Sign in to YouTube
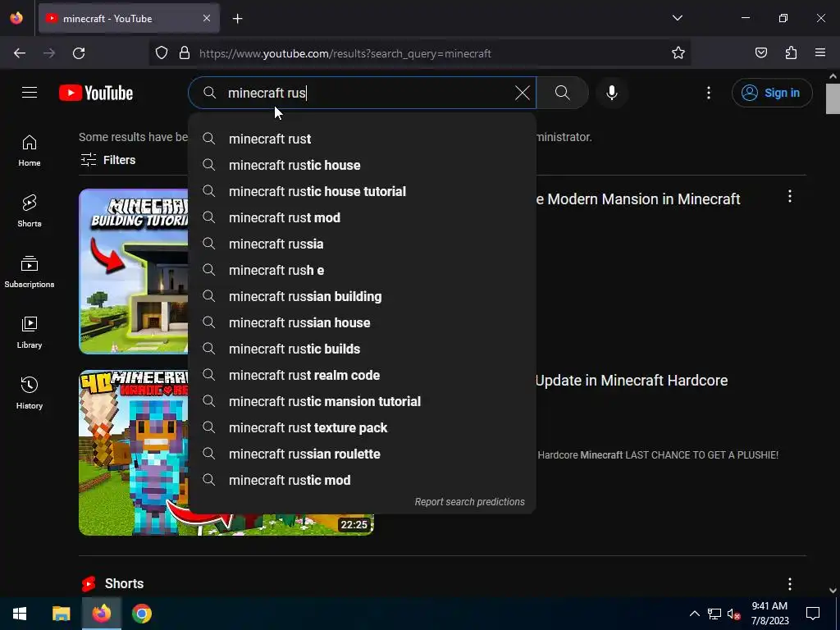Image resolution: width=840 pixels, height=630 pixels. pyautogui.click(x=771, y=93)
